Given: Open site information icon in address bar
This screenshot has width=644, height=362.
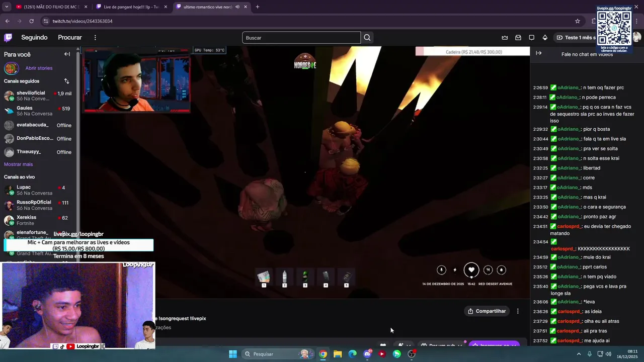Looking at the screenshot, I should pos(46,21).
